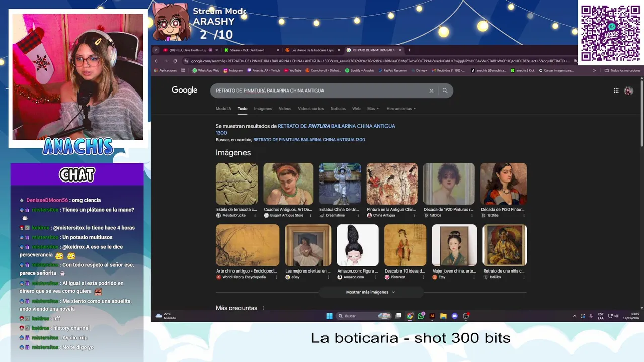Open Descubre 70 ideas Pinterest thumbnail
This screenshot has height=362, width=644.
pos(405,245)
